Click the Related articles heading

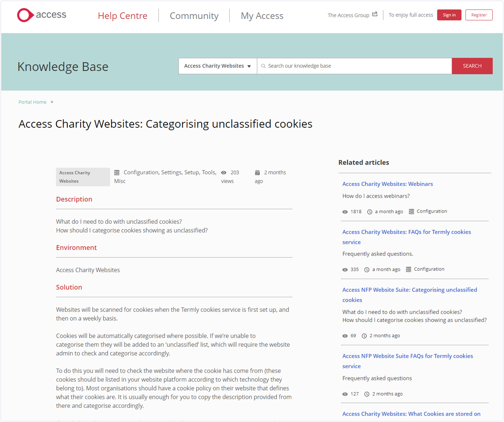pyautogui.click(x=364, y=163)
